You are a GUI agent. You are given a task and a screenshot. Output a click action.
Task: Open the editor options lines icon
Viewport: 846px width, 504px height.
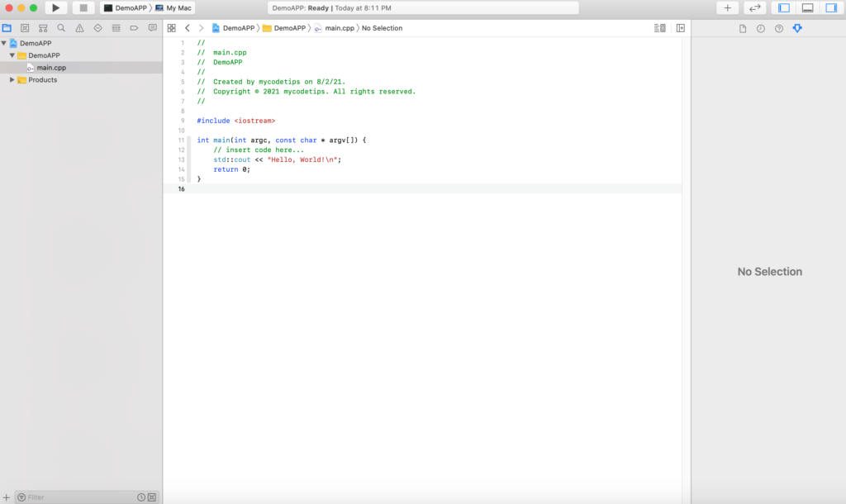click(x=660, y=28)
